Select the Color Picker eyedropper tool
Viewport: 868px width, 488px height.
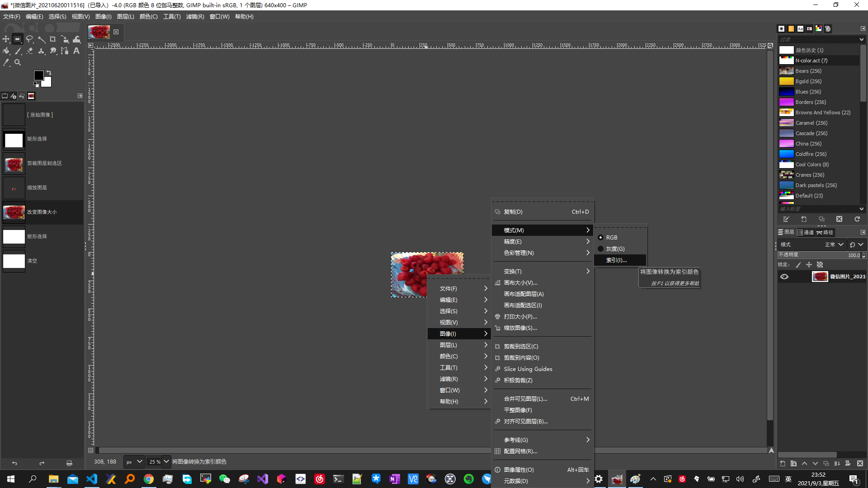(x=6, y=63)
